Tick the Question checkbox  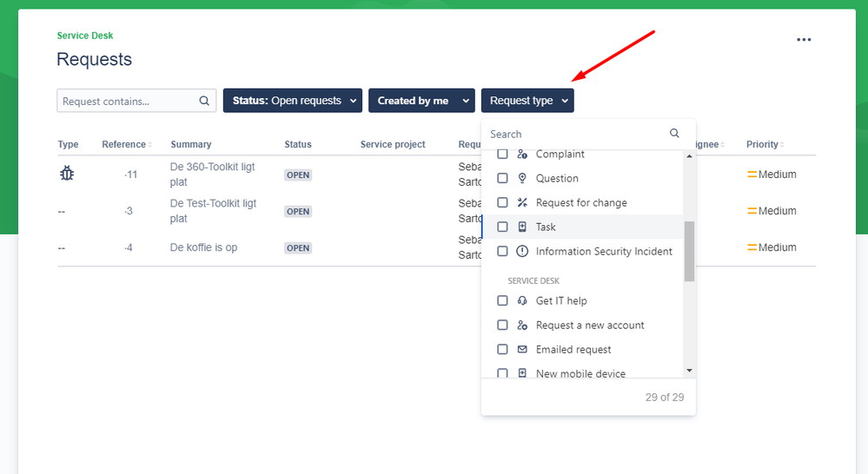(x=502, y=178)
